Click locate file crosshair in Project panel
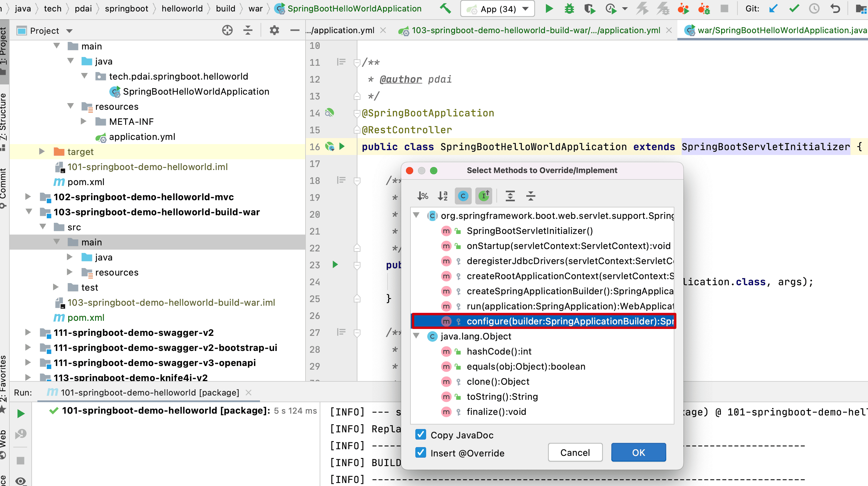Viewport: 868px width, 486px height. 227,30
